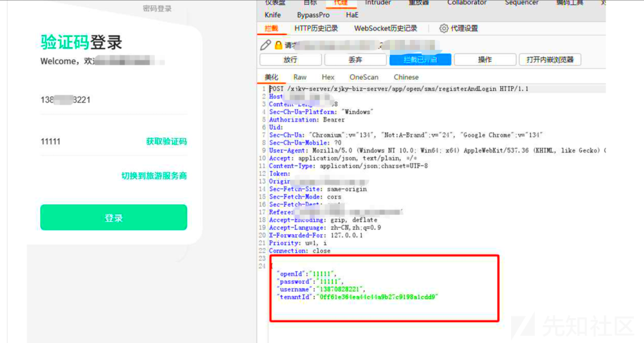Screen dimensions: 644x343
Task: Click 打开内嵌浏览器 button
Action: tap(550, 60)
